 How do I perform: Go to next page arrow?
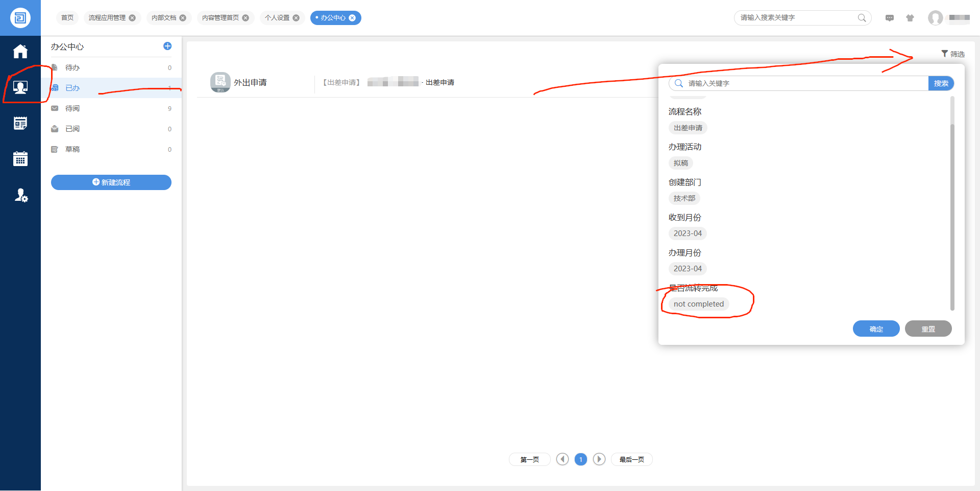pos(599,459)
